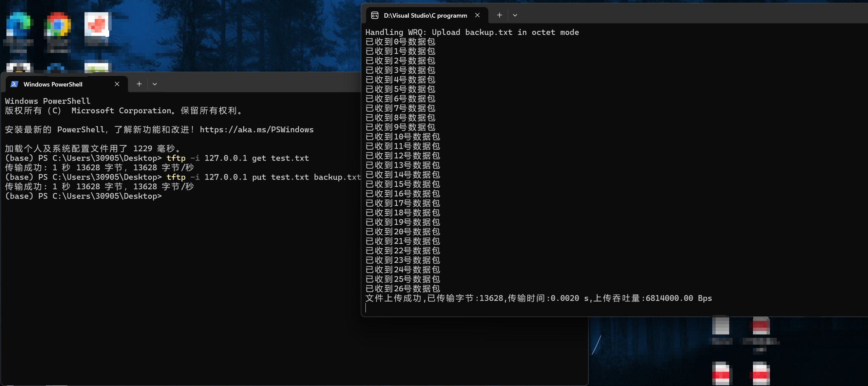The width and height of the screenshot is (868, 386).
Task: Open the red-and-white desktop icon beside Chrome
Action: coord(97,24)
